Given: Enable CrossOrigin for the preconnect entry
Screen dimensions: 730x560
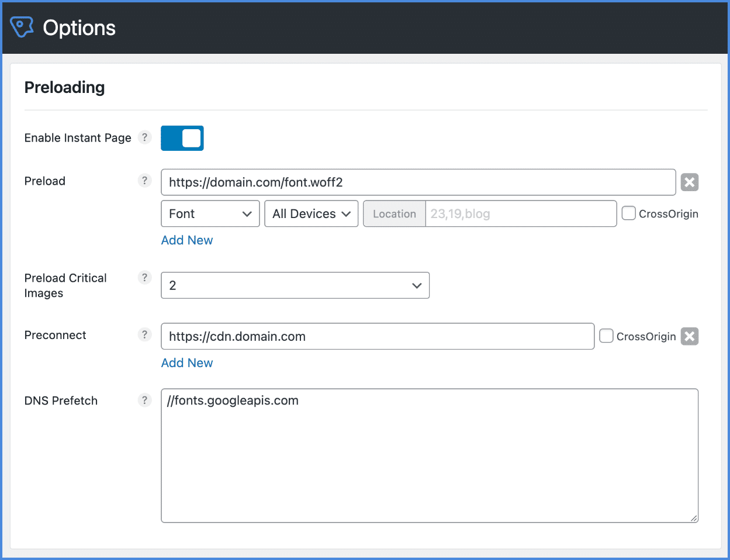Looking at the screenshot, I should click(x=606, y=336).
